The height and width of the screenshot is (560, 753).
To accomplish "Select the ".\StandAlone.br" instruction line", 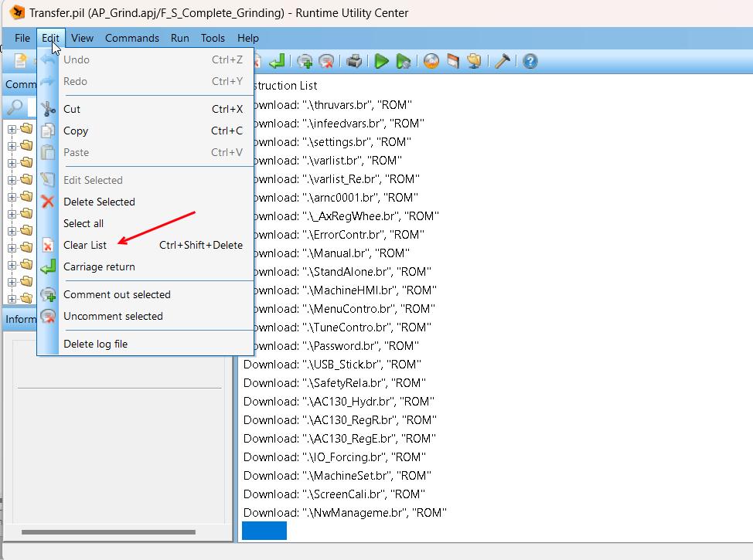I will [343, 272].
